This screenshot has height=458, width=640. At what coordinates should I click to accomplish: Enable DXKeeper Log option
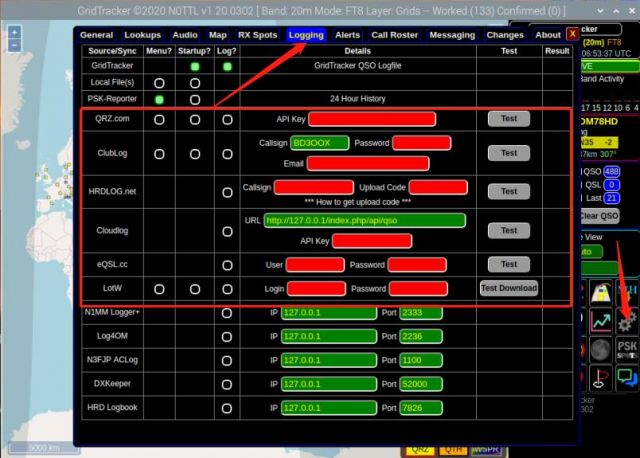coord(227,385)
